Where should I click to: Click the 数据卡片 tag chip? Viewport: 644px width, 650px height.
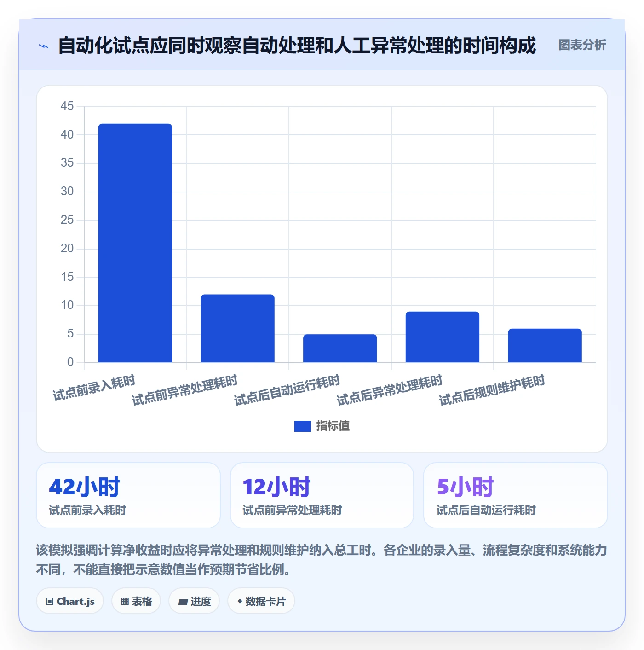pos(261,601)
